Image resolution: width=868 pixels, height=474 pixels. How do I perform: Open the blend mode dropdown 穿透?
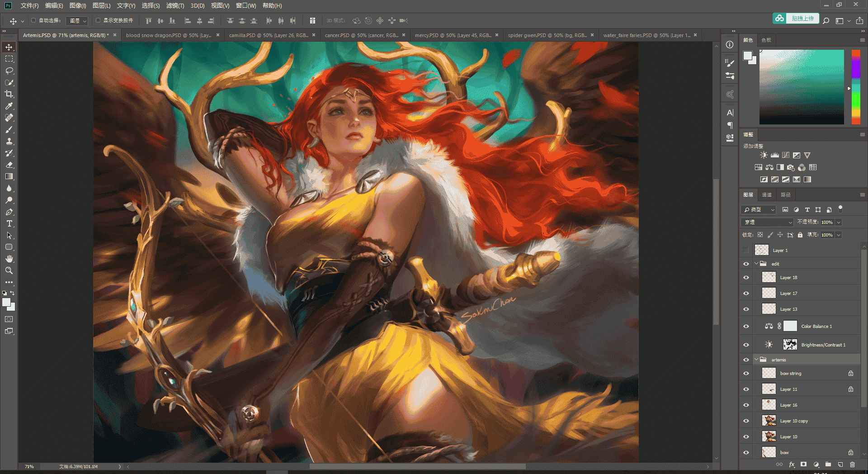(767, 222)
